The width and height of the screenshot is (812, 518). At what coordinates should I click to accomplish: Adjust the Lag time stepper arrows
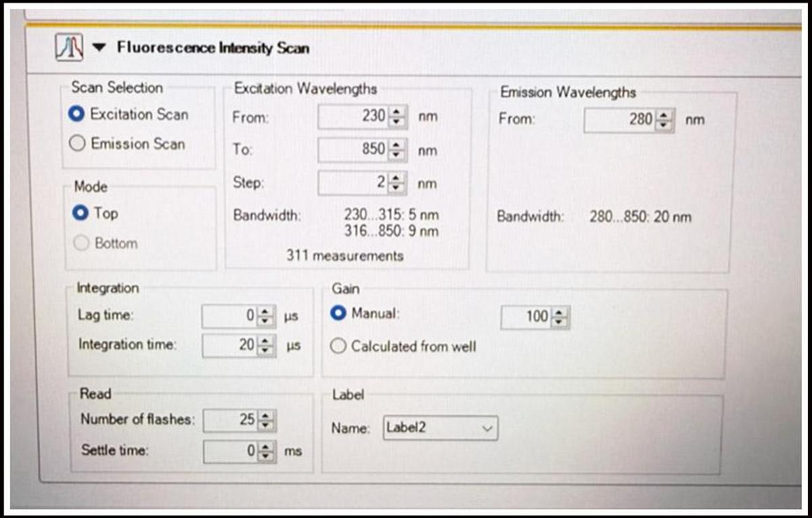point(267,316)
